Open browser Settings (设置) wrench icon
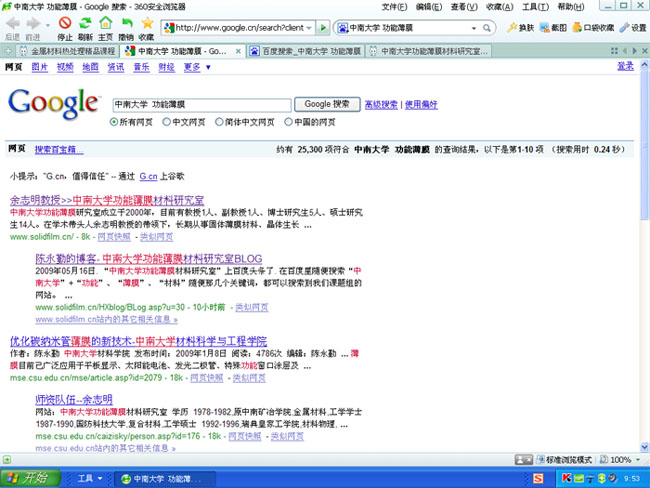This screenshot has height=488, width=650. 633,27
